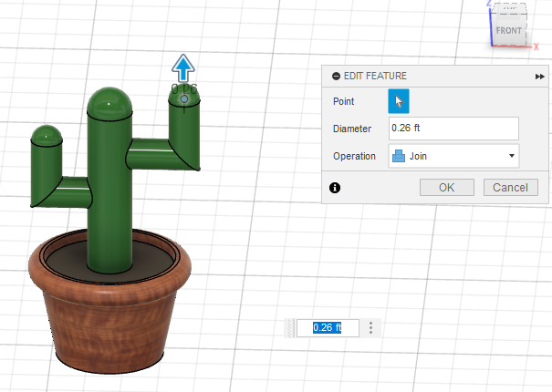
Task: Click the grip handle left of floating input
Action: coord(290,328)
